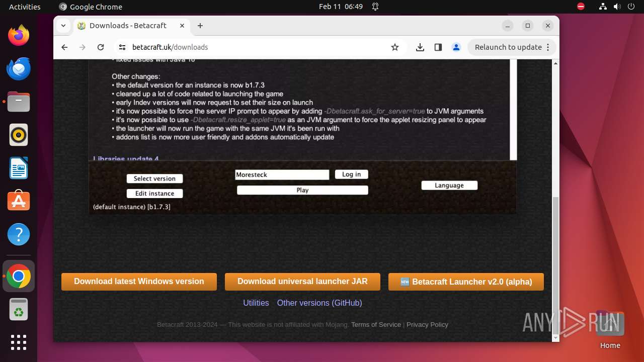The width and height of the screenshot is (644, 362).
Task: Toggle Chrome side panel
Action: tap(438, 47)
